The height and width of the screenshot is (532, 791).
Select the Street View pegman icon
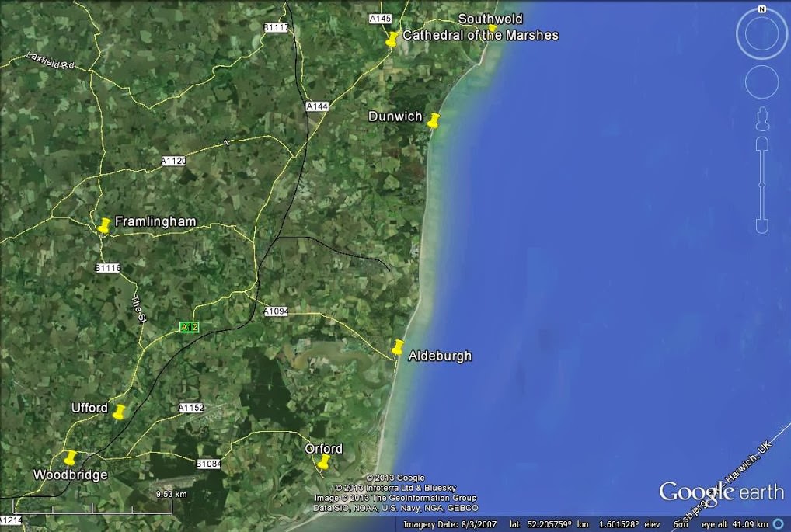coord(762,119)
